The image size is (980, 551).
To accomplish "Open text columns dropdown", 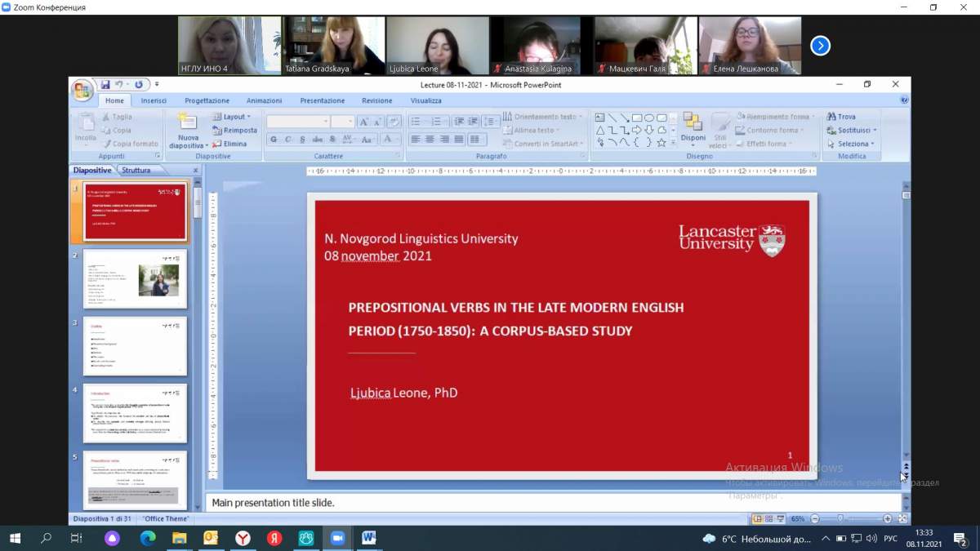I will point(477,140).
